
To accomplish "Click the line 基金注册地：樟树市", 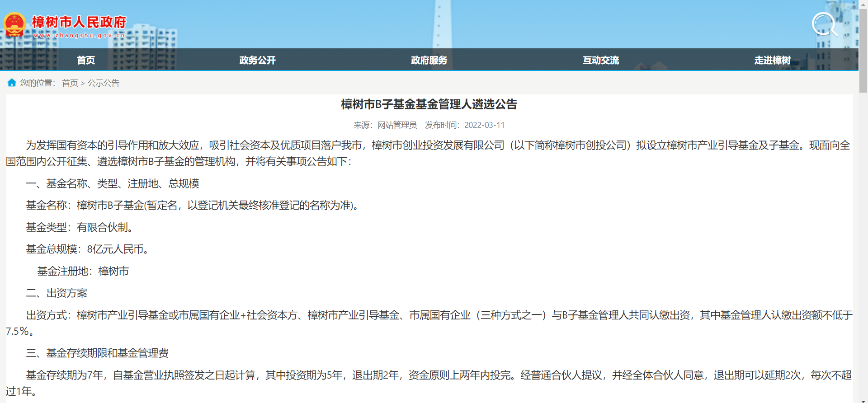I will [83, 271].
